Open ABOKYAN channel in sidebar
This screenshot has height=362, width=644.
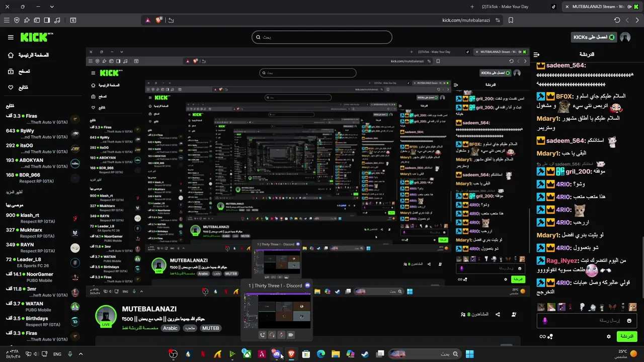coord(43,163)
